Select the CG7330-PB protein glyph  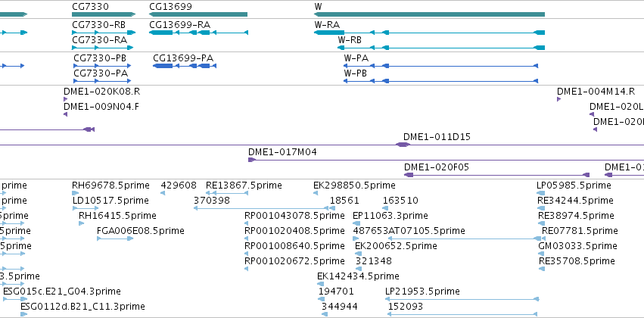(x=102, y=66)
